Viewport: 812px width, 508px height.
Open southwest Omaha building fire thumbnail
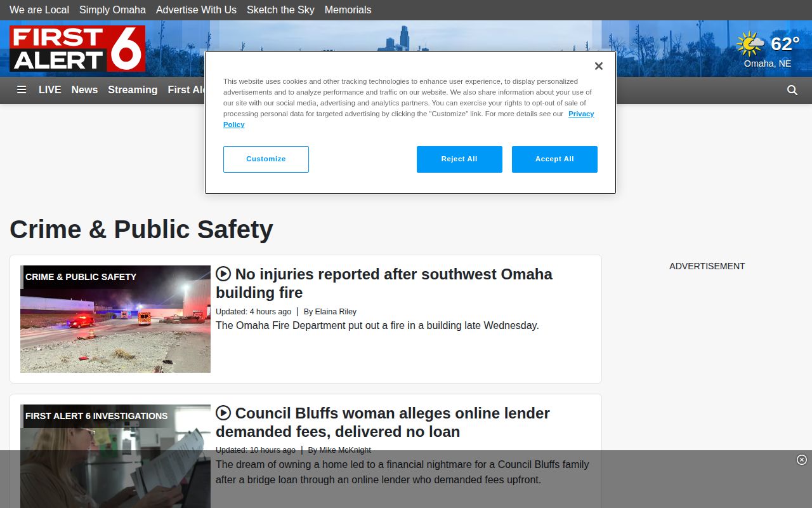115,319
